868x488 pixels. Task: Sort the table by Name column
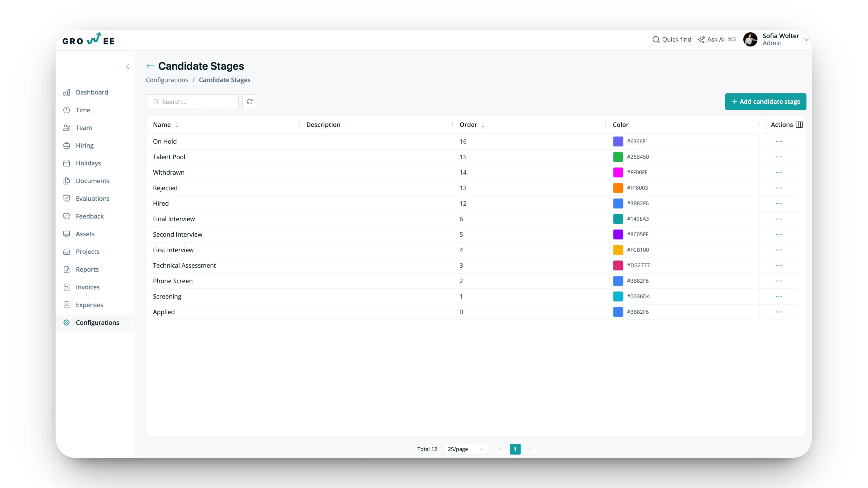click(x=177, y=125)
